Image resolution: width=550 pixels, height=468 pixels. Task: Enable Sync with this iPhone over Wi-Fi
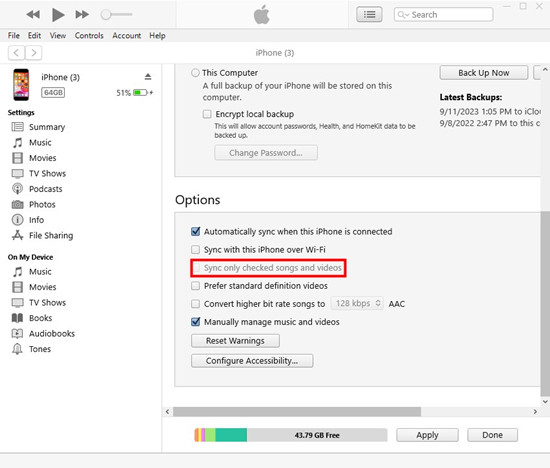[195, 249]
